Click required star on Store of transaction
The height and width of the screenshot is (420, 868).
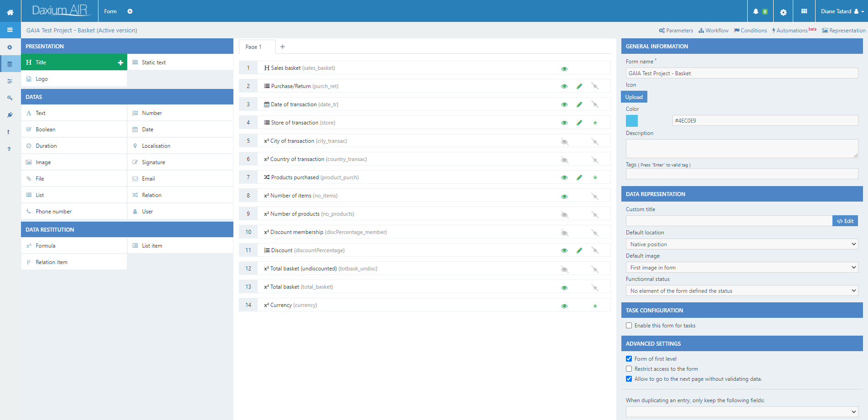[595, 123]
